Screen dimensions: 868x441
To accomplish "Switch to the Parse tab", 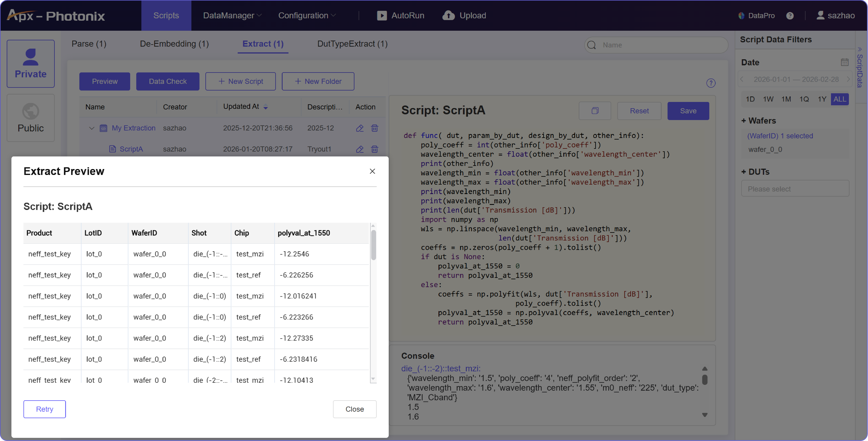I will 89,44.
